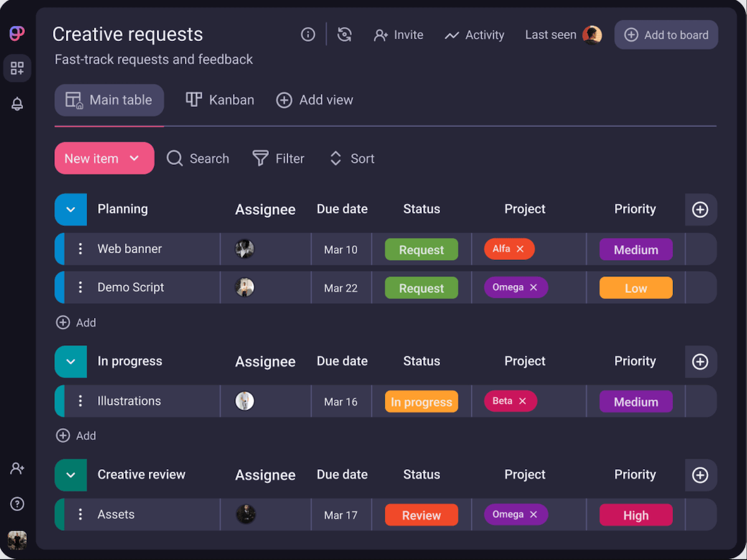The width and height of the screenshot is (747, 560).
Task: Collapse the In progress group
Action: tap(70, 362)
